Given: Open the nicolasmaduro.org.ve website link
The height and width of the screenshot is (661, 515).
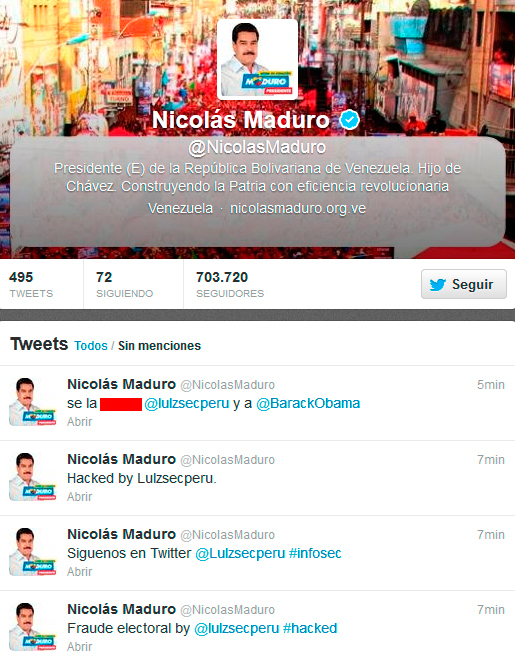Looking at the screenshot, I should (x=298, y=208).
